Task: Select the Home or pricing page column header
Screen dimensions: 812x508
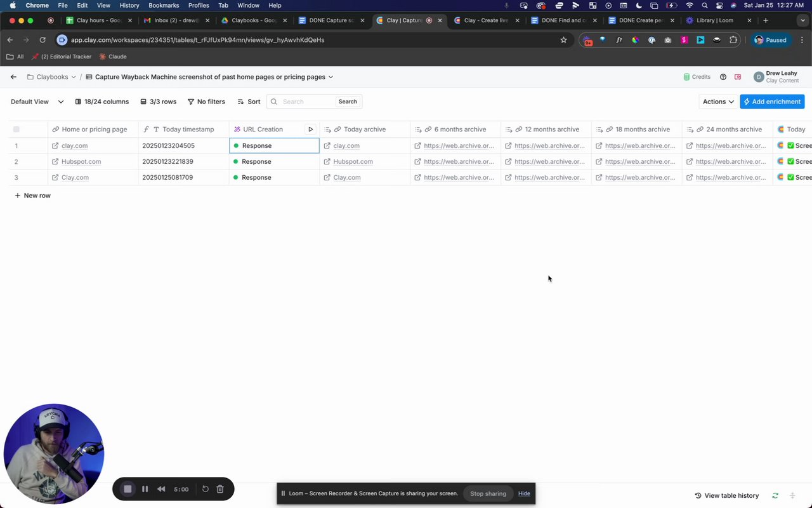Action: [93, 130]
